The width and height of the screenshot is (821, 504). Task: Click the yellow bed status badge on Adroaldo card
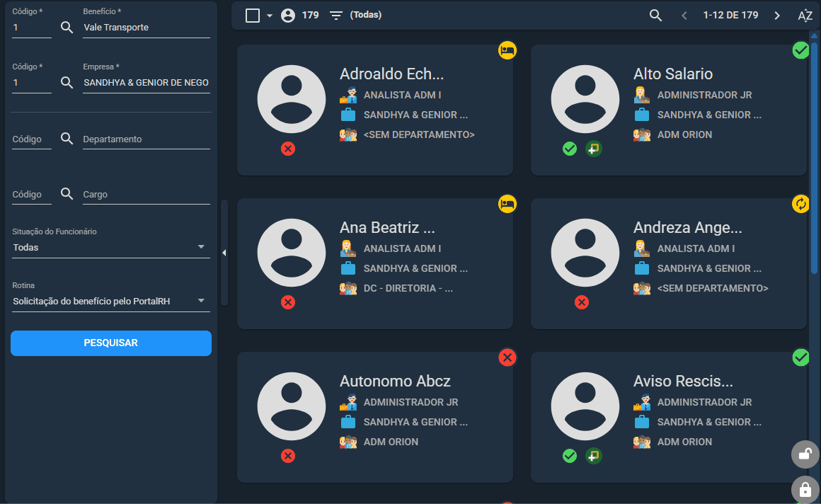coord(507,50)
